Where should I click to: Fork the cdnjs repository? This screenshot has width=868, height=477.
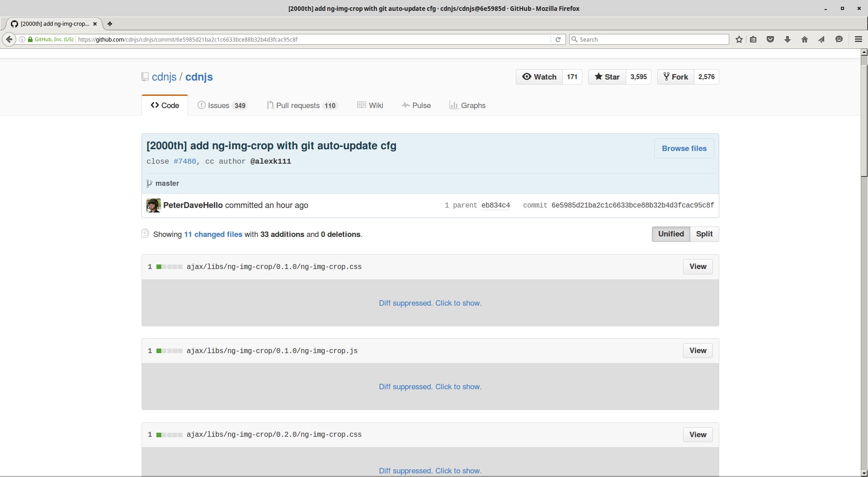676,77
